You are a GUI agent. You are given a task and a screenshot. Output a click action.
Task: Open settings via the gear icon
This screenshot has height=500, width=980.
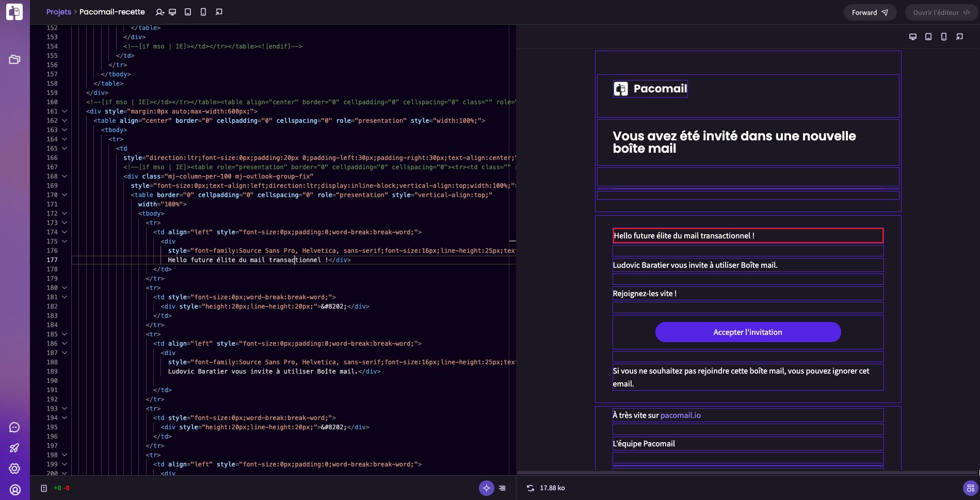coord(14,469)
